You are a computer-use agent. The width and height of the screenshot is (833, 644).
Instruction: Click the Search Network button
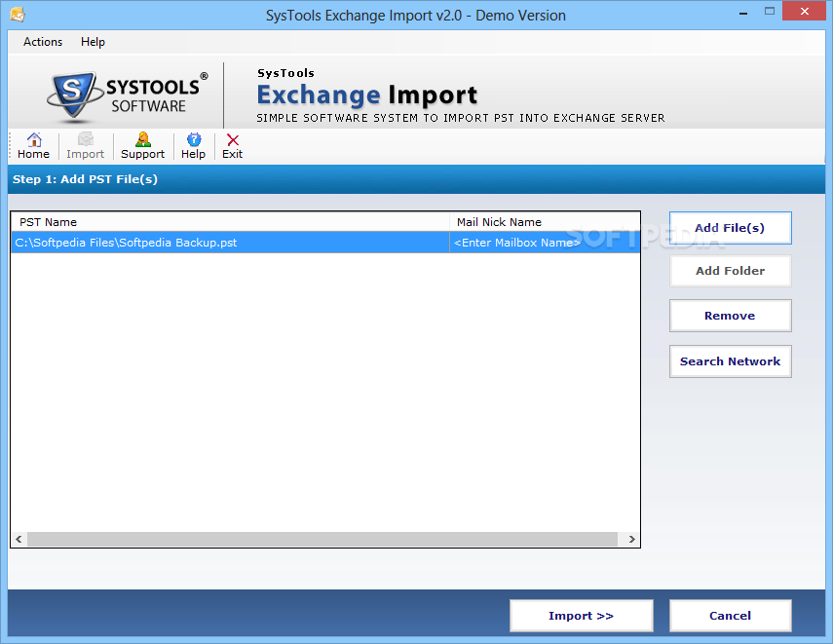pyautogui.click(x=731, y=361)
